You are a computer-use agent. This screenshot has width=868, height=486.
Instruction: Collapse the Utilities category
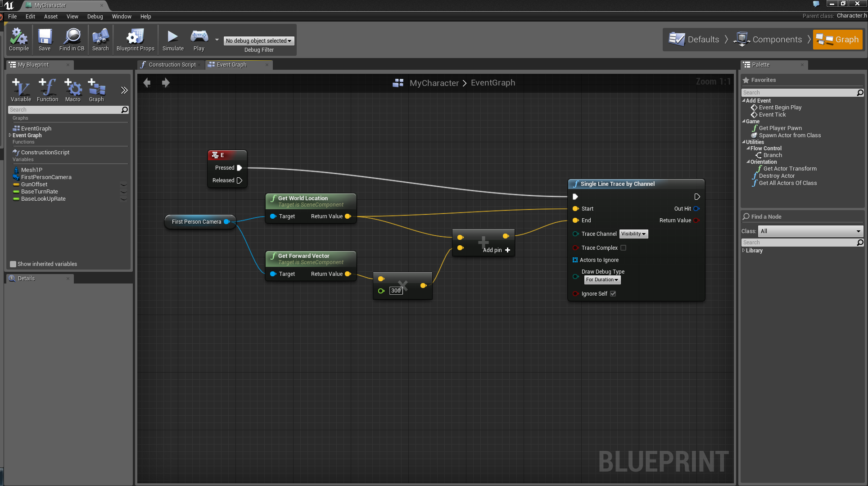pyautogui.click(x=744, y=142)
